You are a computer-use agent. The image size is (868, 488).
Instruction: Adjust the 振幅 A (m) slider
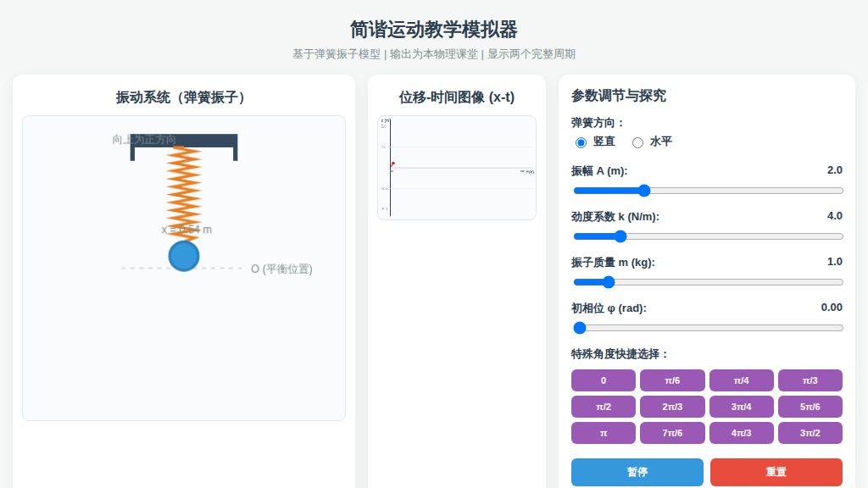pyautogui.click(x=708, y=191)
